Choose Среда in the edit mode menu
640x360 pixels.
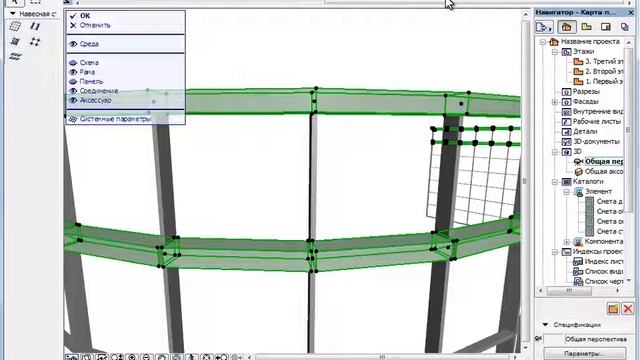89,44
